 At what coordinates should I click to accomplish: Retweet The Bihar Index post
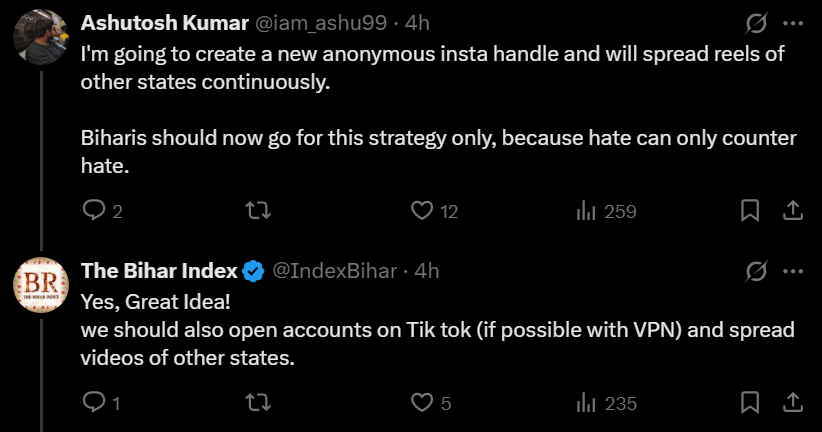(x=257, y=403)
